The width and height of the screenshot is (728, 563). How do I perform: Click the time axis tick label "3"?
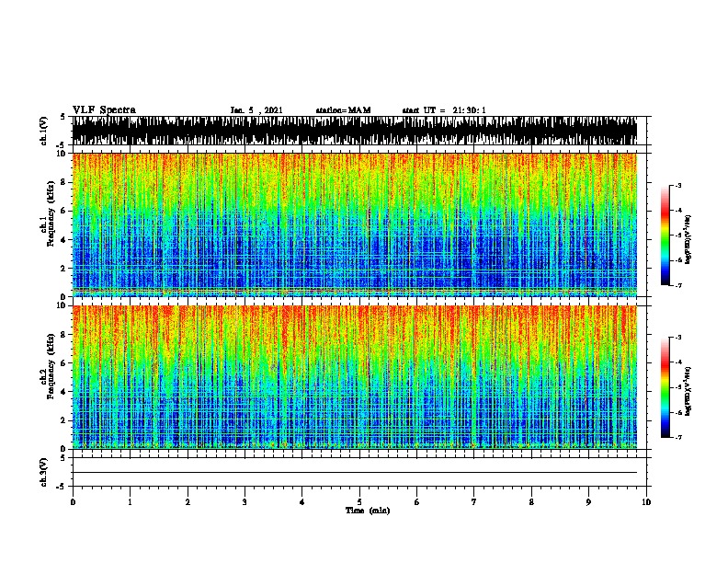click(245, 502)
